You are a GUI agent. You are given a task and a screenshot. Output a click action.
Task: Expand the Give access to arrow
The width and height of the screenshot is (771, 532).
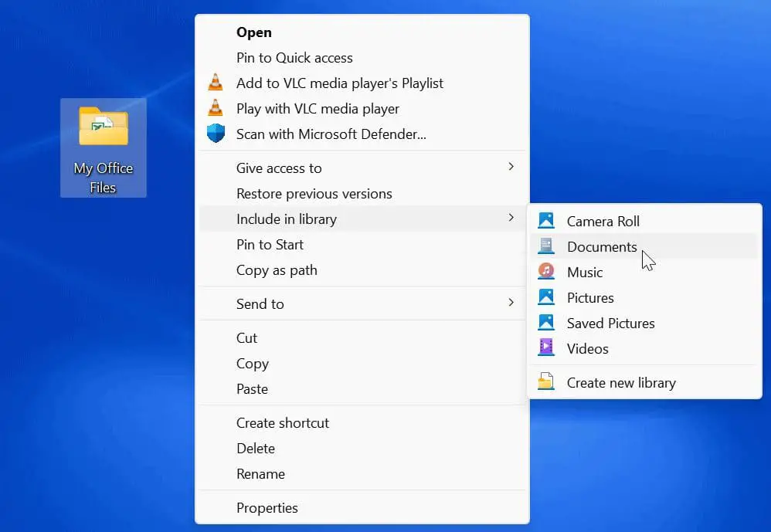(x=511, y=167)
